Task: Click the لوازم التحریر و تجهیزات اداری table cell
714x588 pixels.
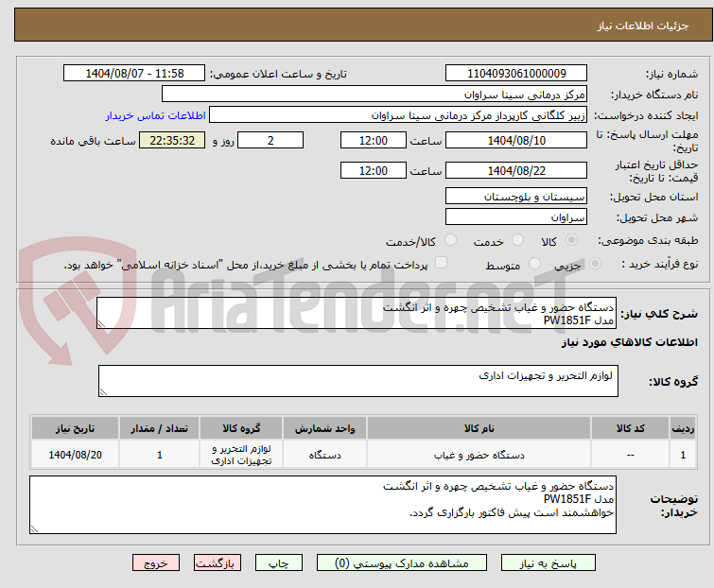Action: click(x=241, y=455)
